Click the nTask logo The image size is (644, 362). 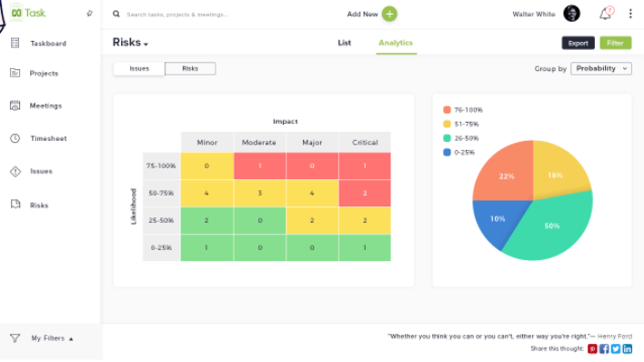[28, 13]
